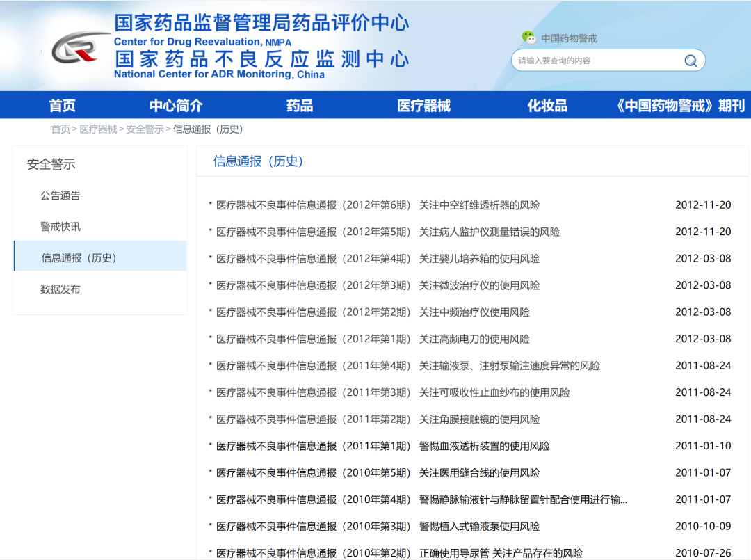This screenshot has height=560, width=751.
Task: Open 2011年第2期 关注角膜接触镜的使用风险
Action: pyautogui.click(x=378, y=420)
